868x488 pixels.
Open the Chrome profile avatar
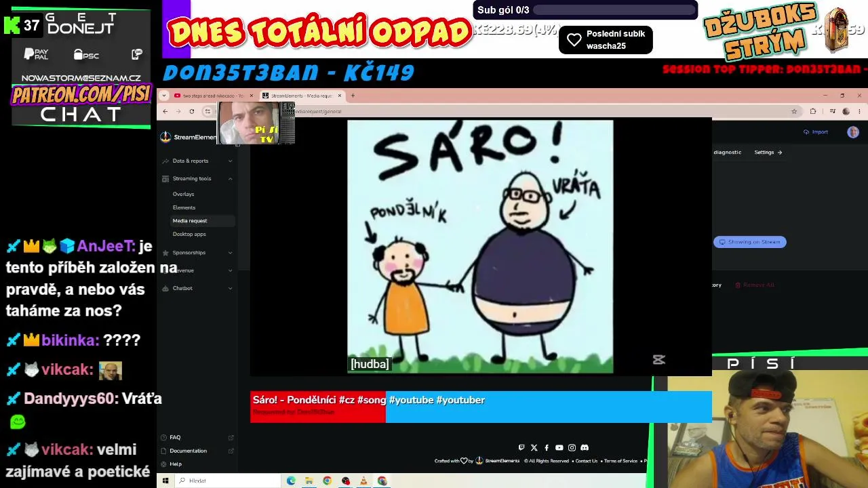pyautogui.click(x=846, y=111)
